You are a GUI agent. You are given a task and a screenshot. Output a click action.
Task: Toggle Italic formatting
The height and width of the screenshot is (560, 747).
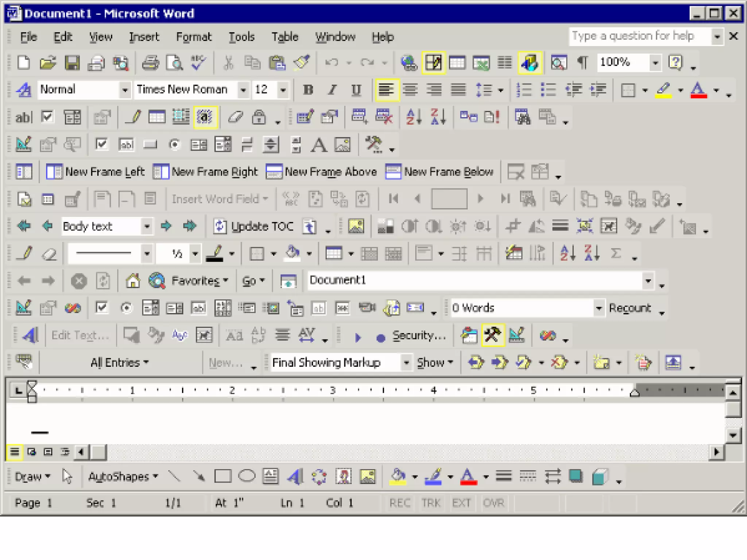pos(332,90)
